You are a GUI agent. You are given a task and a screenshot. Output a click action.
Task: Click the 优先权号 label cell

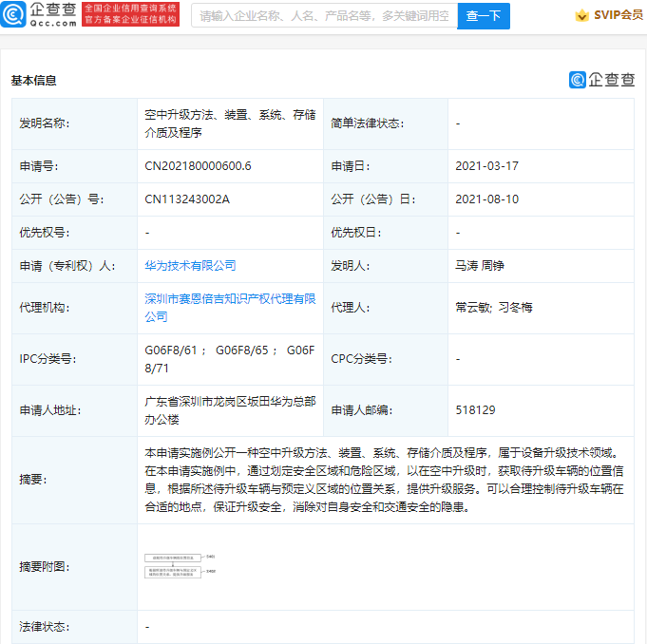tap(75, 233)
